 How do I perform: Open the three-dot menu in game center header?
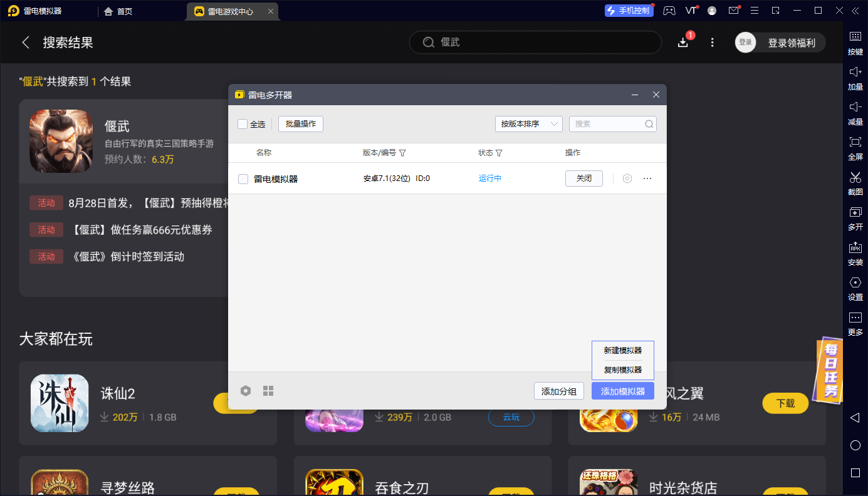tap(712, 43)
